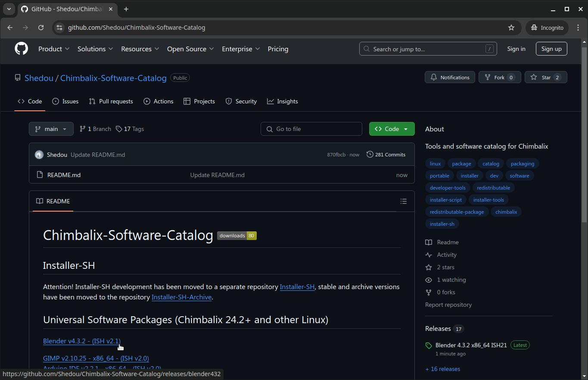This screenshot has height=380, width=588.
Task: Click the Sign up button
Action: pos(551,49)
